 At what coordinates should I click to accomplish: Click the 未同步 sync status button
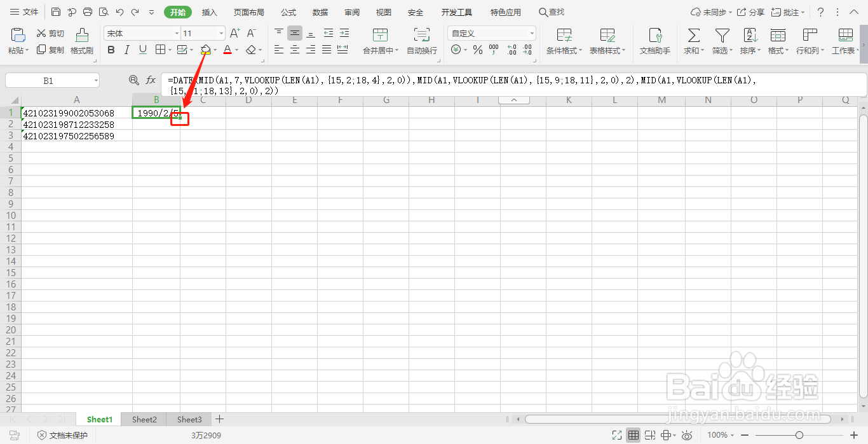tap(711, 12)
